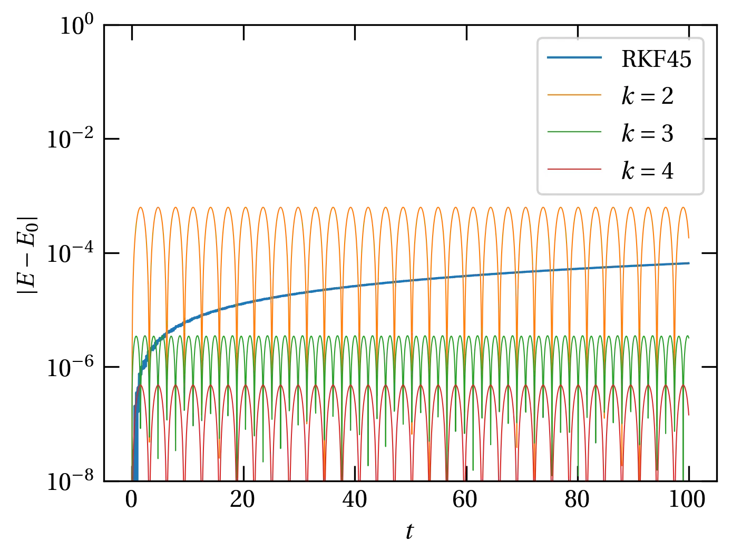732x560 pixels.
Task: Click the x-axis tick label 100
Action: coord(688,500)
